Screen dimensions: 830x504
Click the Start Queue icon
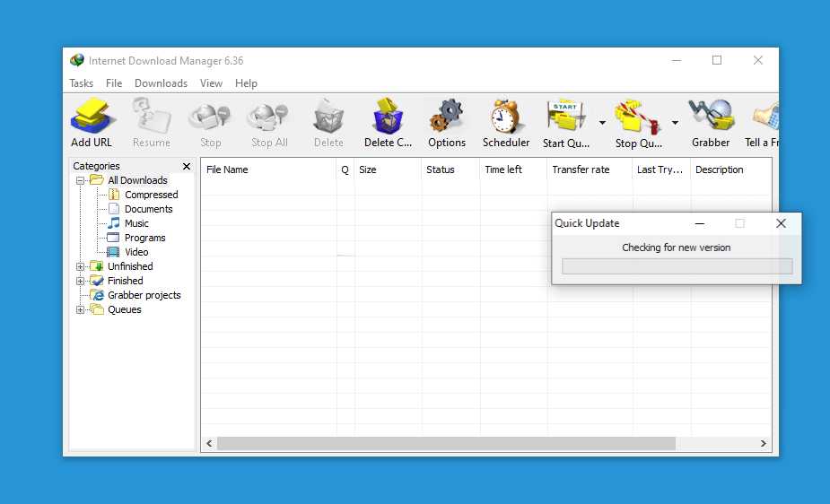click(x=565, y=116)
